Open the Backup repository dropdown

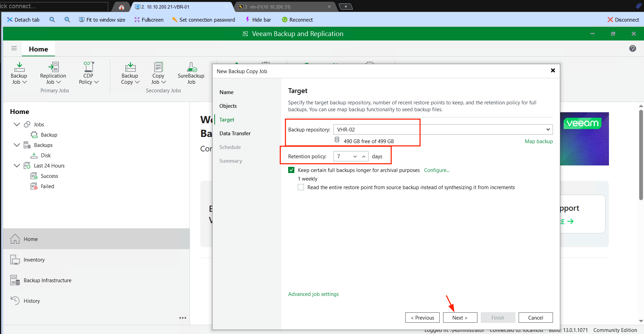coord(548,129)
